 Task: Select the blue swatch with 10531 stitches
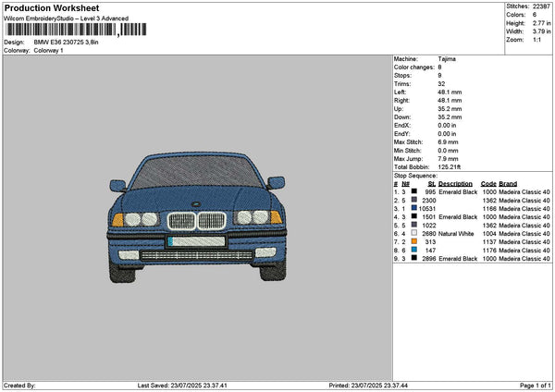[x=413, y=209]
